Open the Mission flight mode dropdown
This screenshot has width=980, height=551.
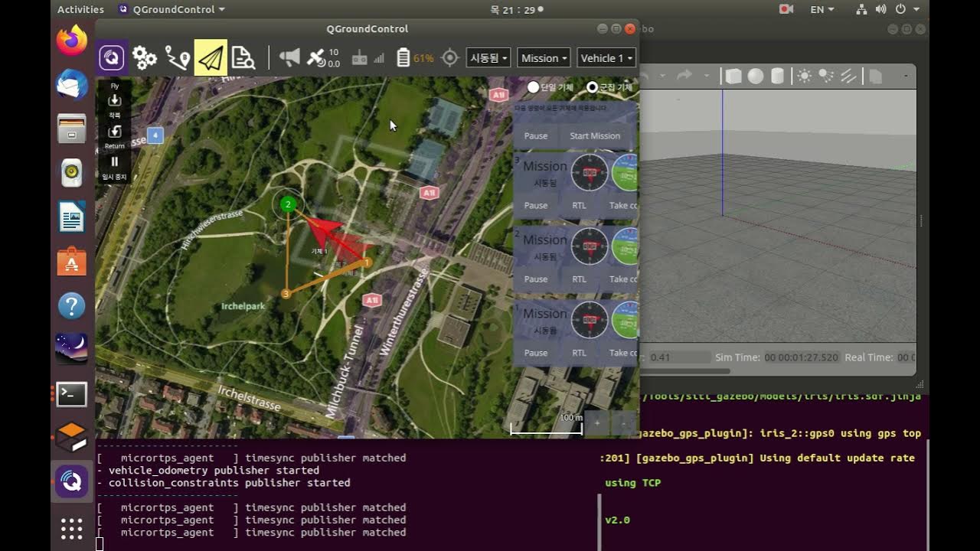point(544,58)
